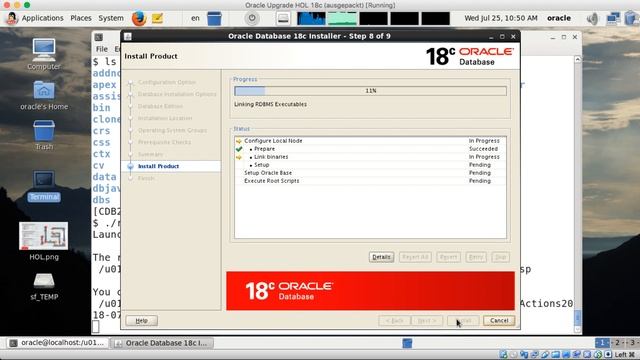Click the blue window icon in bottom panel

pos(407,343)
